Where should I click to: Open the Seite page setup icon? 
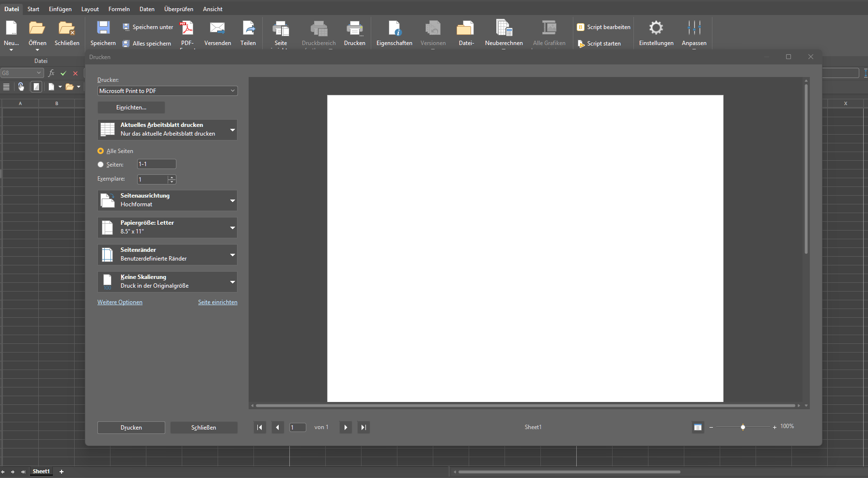pos(281,29)
